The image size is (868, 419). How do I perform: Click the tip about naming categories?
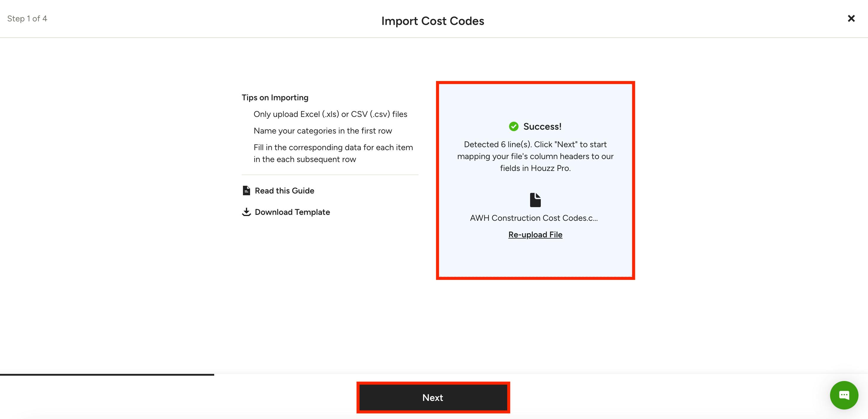(x=322, y=131)
